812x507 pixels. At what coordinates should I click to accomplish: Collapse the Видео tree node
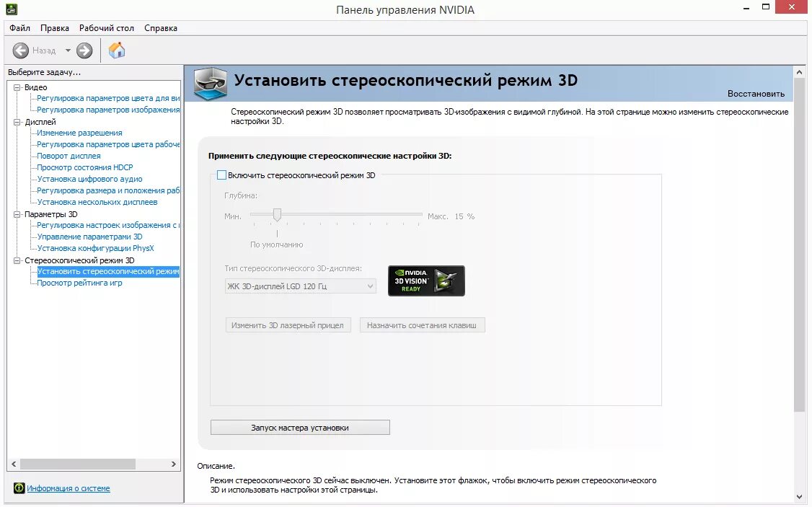point(17,87)
